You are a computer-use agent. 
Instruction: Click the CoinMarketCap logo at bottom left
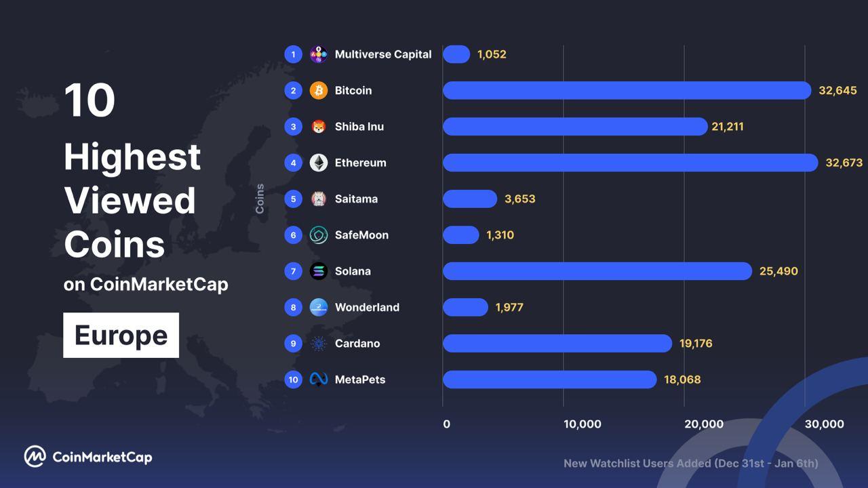click(x=88, y=457)
